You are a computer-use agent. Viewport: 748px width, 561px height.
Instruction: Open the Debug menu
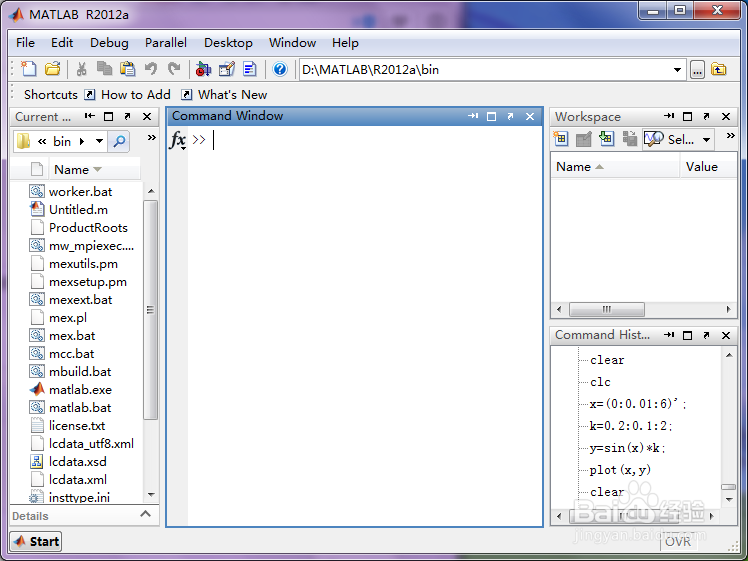[109, 42]
